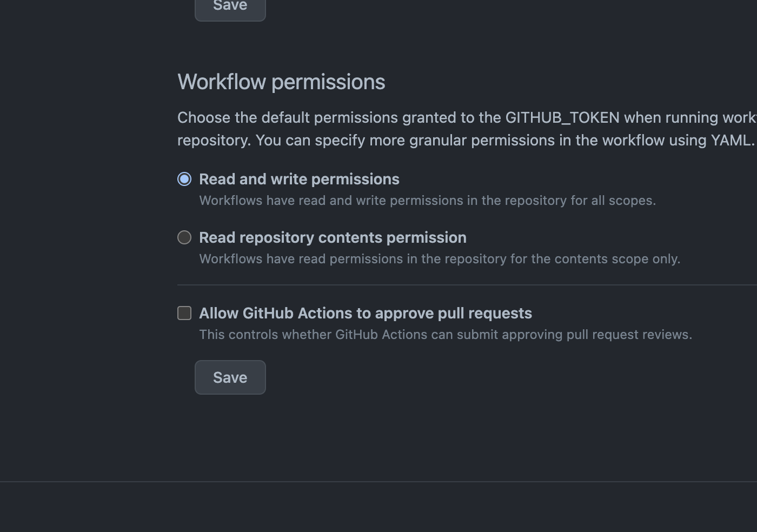Viewport: 757px width, 532px height.
Task: Select the "Read and write permissions" radio button
Action: tap(184, 179)
